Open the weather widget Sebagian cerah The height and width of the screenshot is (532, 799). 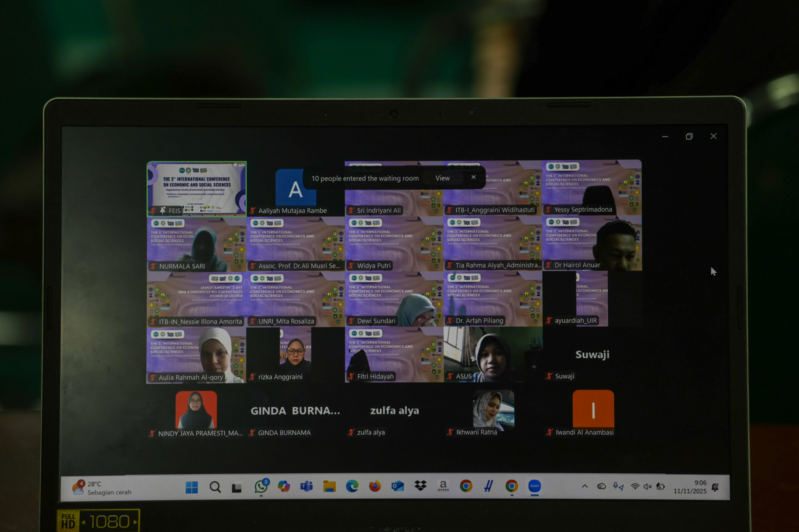tap(102, 488)
